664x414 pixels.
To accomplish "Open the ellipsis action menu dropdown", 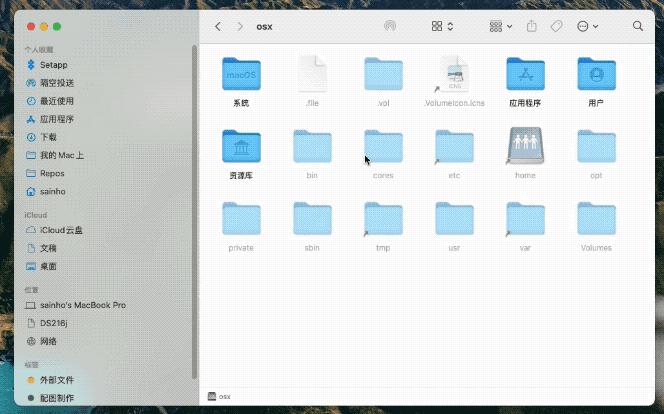I will pos(588,26).
